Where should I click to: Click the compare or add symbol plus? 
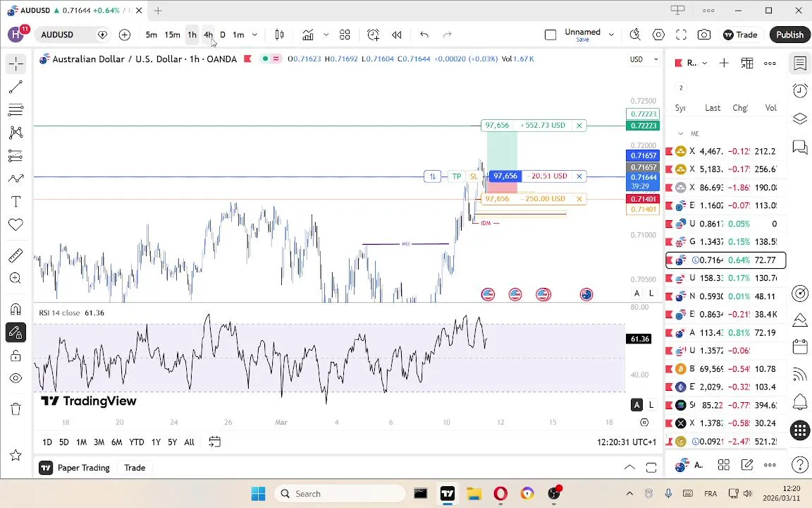point(124,35)
